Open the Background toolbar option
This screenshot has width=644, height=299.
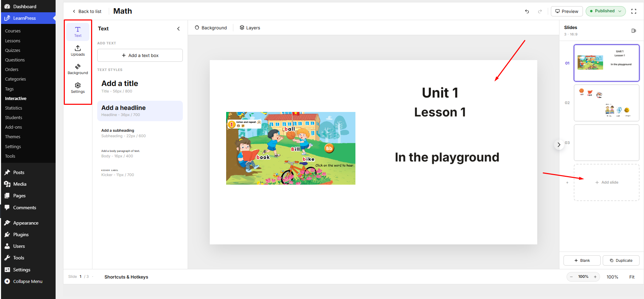pos(211,28)
